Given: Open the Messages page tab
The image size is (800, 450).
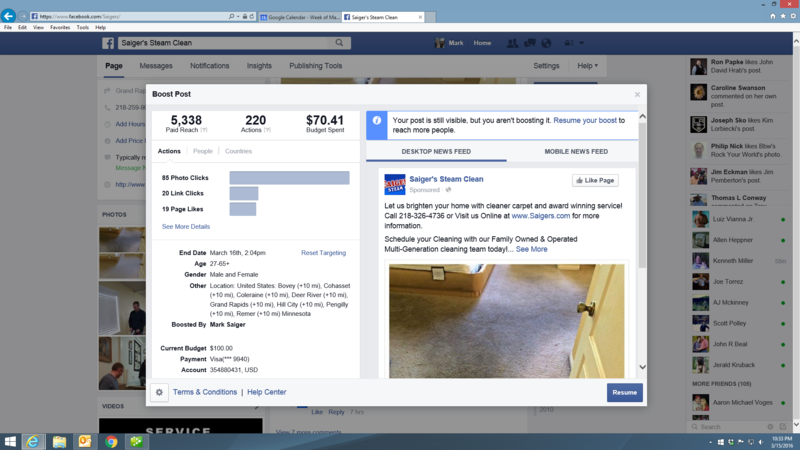Looking at the screenshot, I should click(x=156, y=66).
